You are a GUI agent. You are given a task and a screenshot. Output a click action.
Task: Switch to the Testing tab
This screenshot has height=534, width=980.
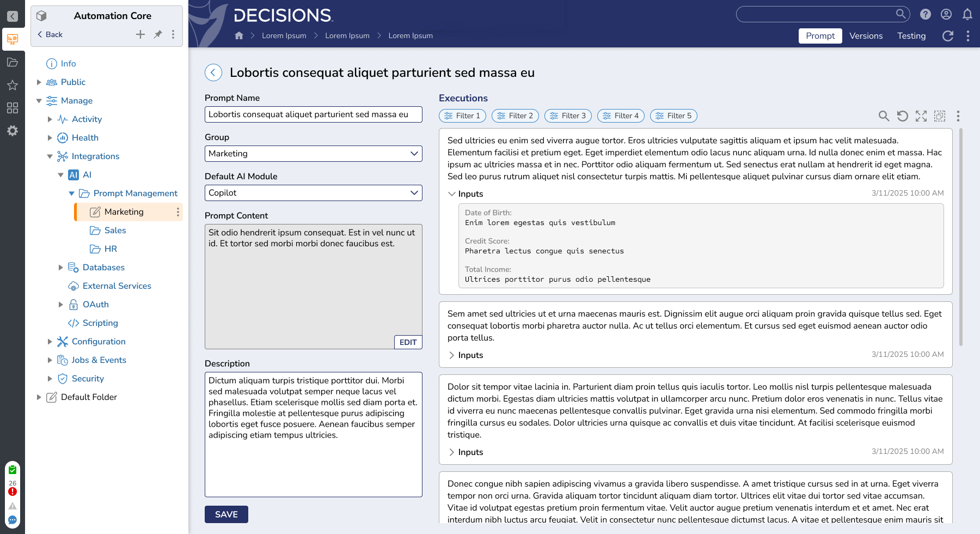(911, 36)
